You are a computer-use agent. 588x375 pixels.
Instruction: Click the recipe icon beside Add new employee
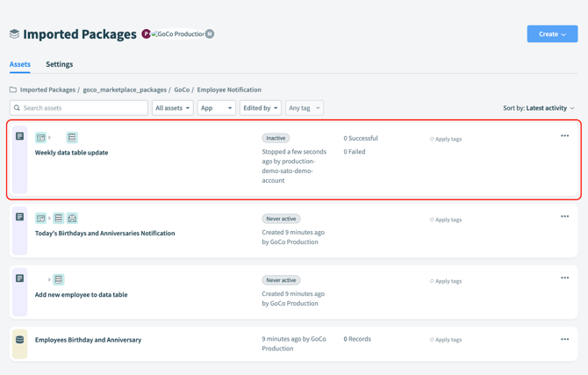(x=19, y=278)
